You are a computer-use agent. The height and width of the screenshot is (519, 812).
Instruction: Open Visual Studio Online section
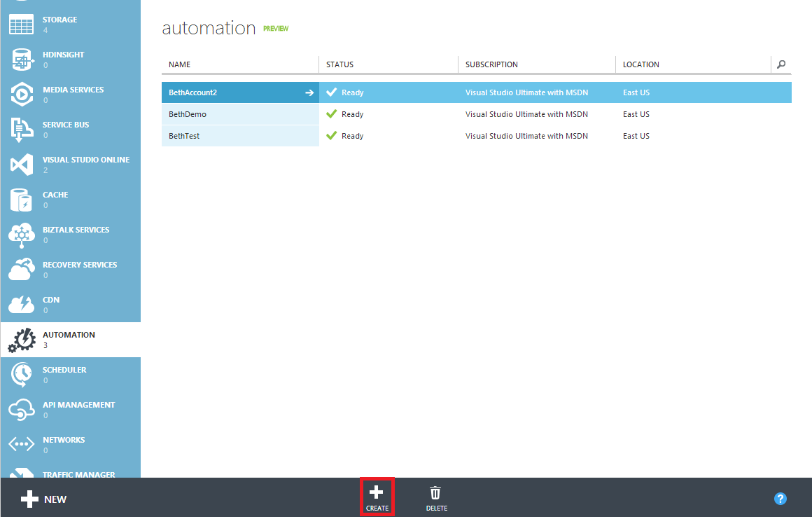coord(21,164)
